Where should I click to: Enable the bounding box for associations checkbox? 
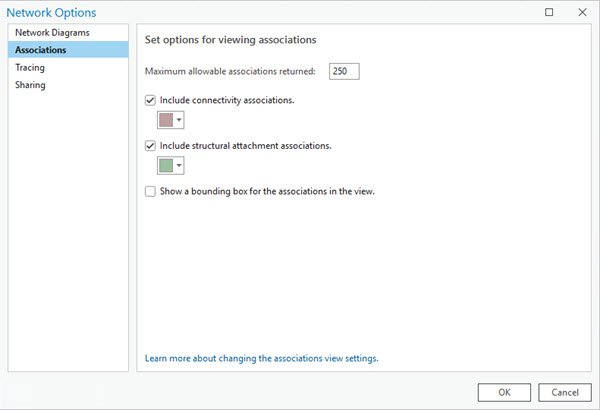(151, 190)
